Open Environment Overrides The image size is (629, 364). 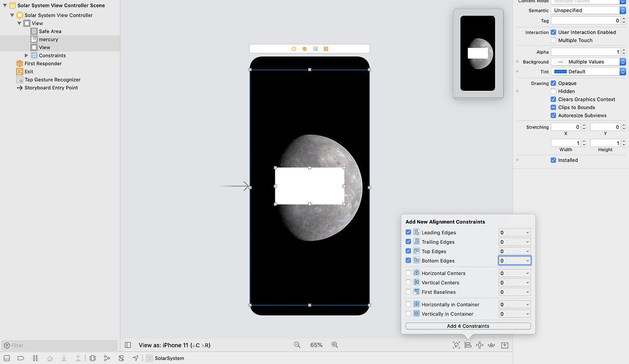[121, 358]
